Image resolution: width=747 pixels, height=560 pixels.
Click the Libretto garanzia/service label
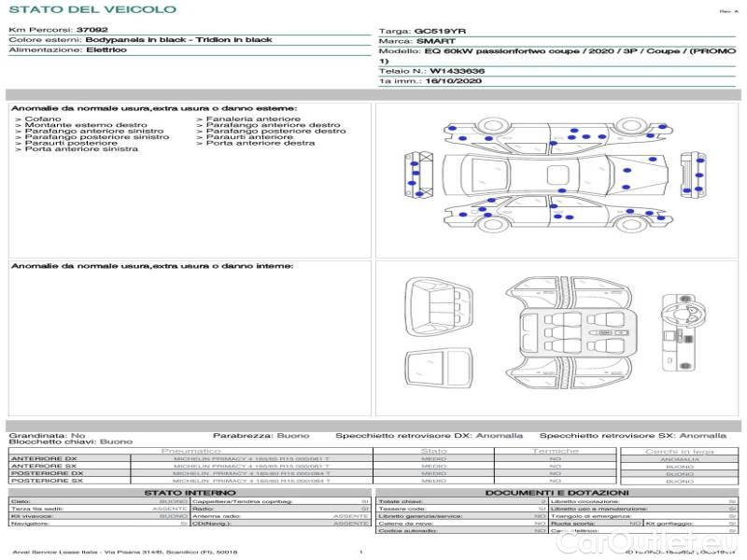(421, 516)
